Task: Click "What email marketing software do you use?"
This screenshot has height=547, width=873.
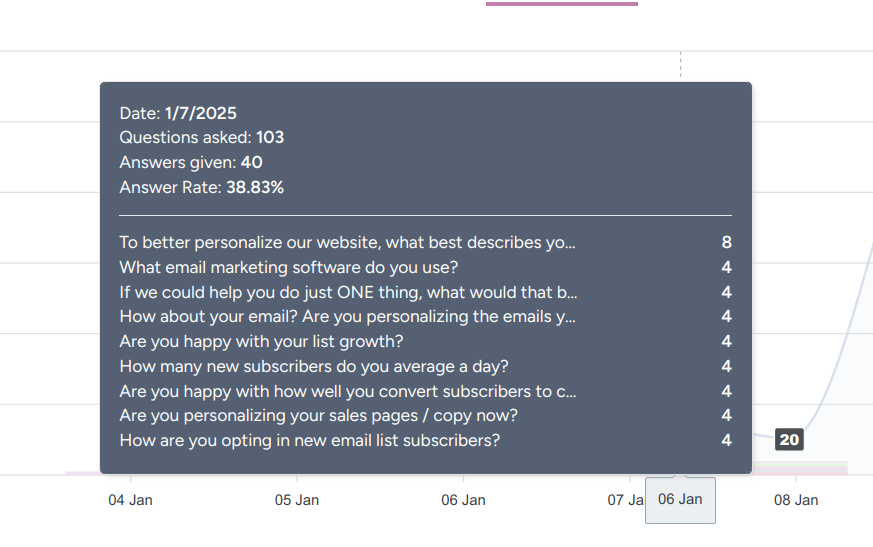Action: pyautogui.click(x=288, y=267)
